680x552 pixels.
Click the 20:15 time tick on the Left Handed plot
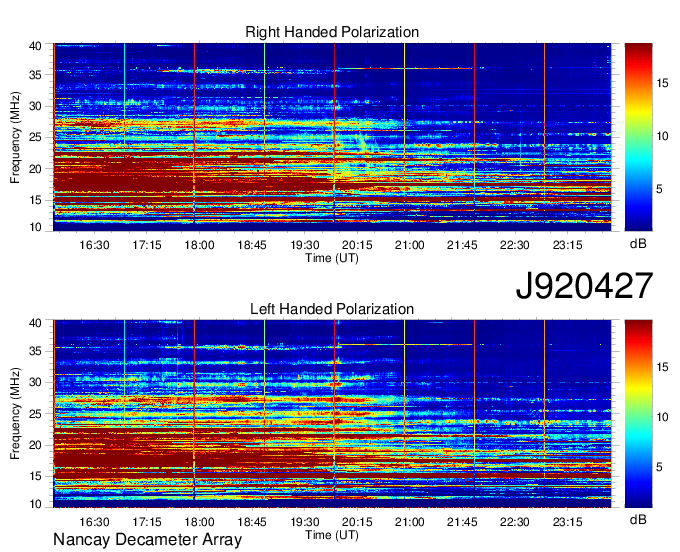click(357, 522)
